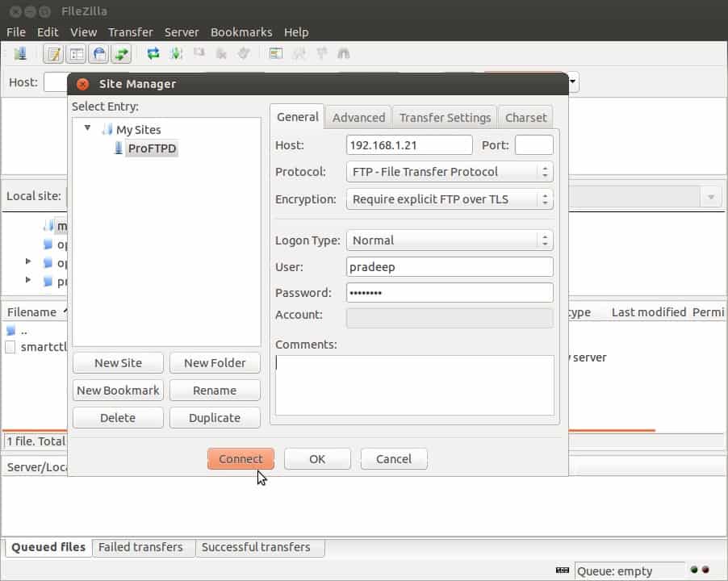
Task: Open the Site Manager toolbar icon
Action: pos(20,54)
